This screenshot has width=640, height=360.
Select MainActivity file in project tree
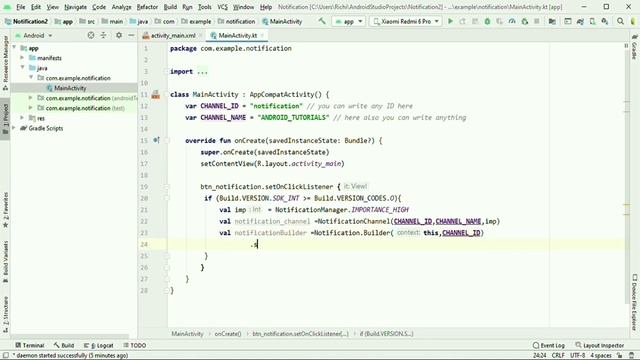pos(70,88)
